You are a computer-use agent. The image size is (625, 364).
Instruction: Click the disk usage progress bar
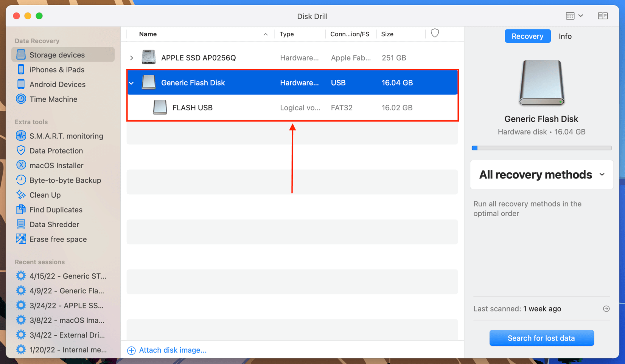pos(541,148)
